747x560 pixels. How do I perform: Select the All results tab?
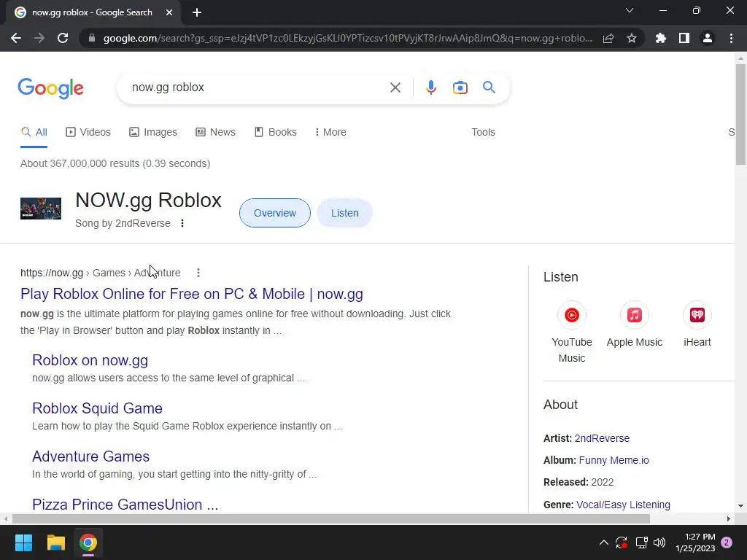[x=34, y=133]
